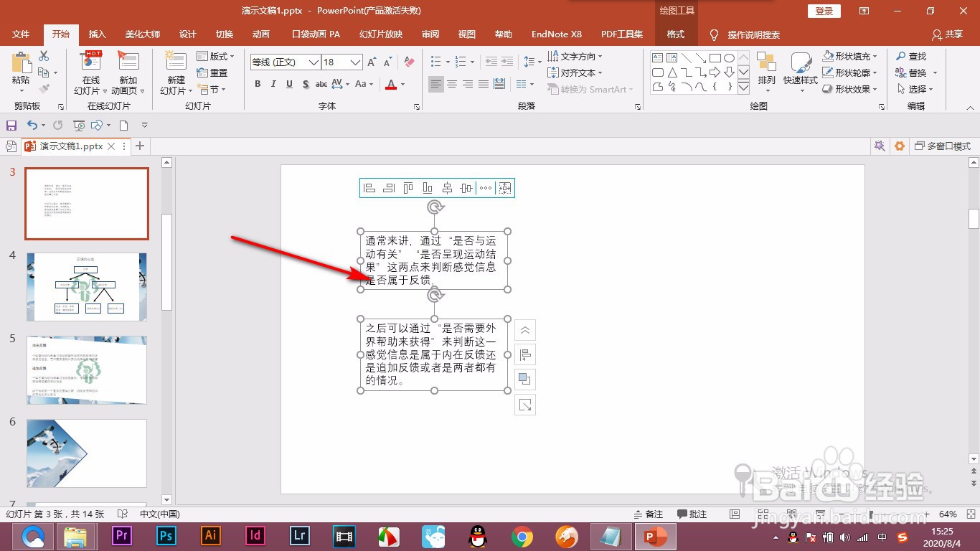Click the Find (查找) button

[x=911, y=56]
